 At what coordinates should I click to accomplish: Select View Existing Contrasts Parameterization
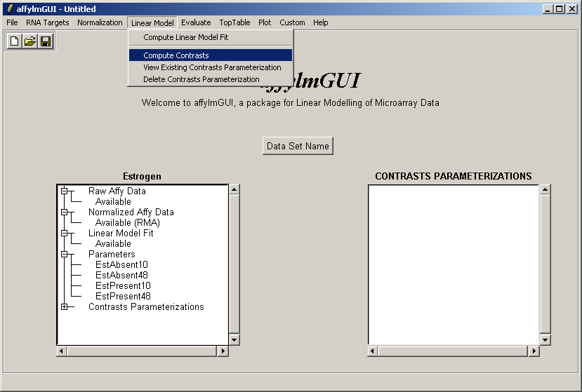pos(212,67)
